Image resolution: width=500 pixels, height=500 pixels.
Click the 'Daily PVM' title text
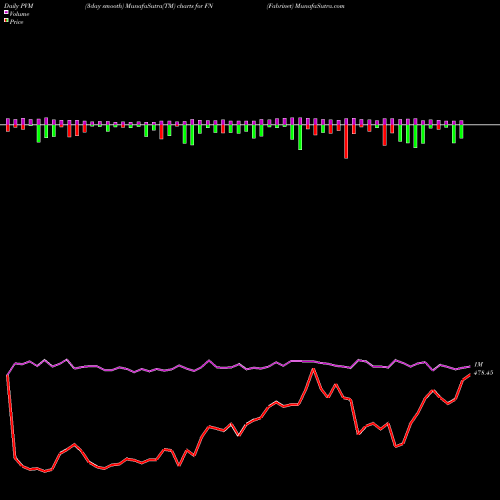tap(19, 6)
